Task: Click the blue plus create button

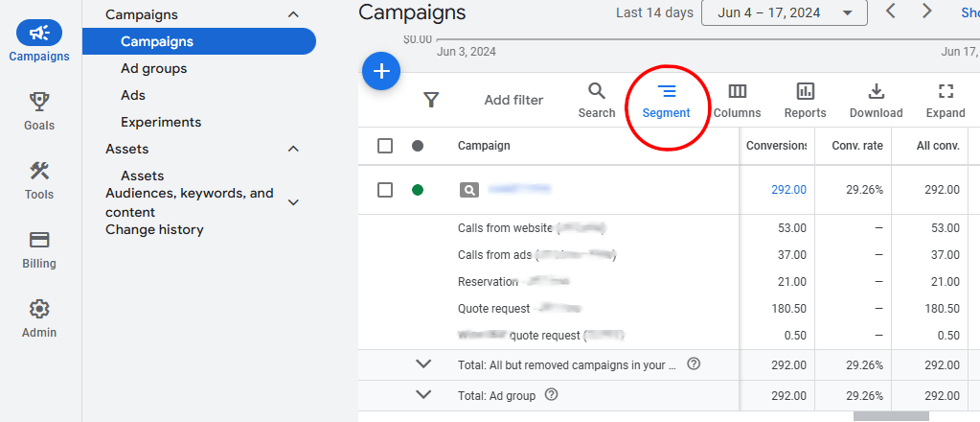Action: pyautogui.click(x=381, y=71)
